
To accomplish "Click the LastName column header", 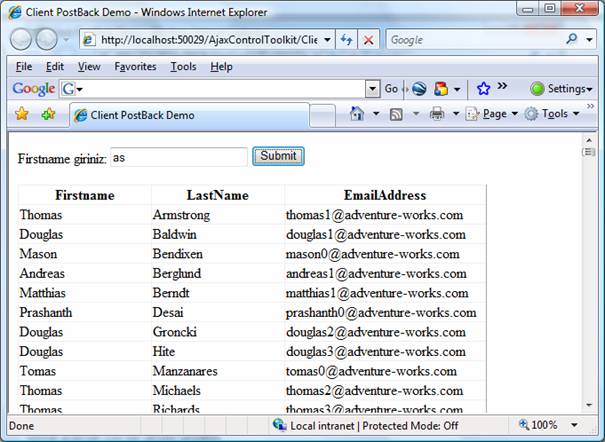I will 218,195.
